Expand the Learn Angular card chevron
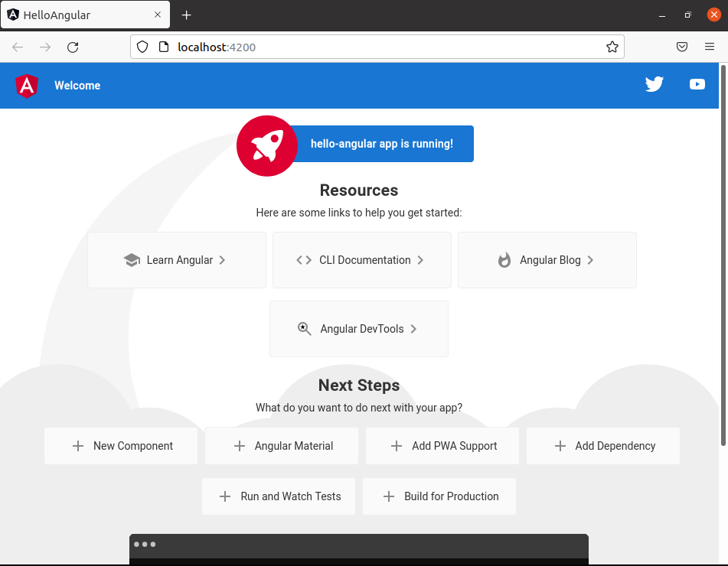 tap(222, 259)
